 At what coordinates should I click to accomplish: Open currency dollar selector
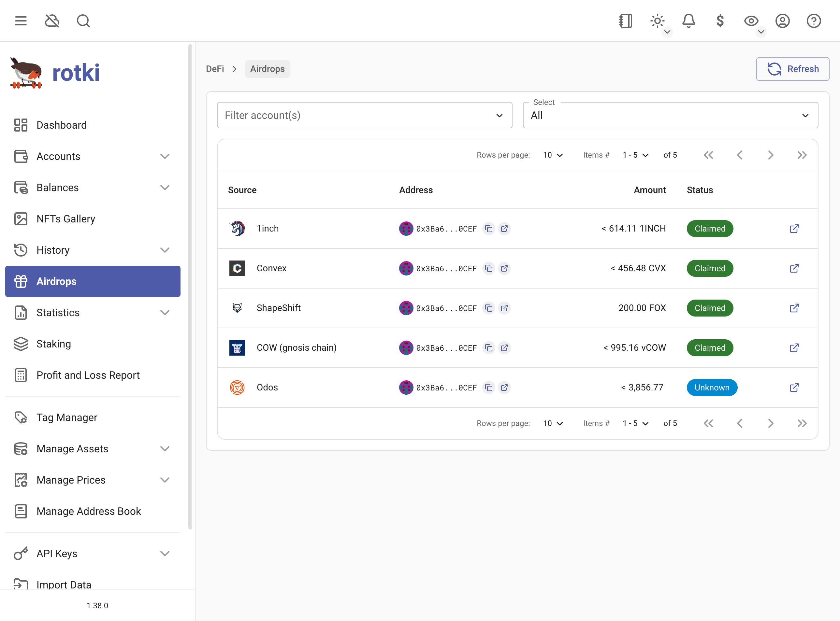720,21
